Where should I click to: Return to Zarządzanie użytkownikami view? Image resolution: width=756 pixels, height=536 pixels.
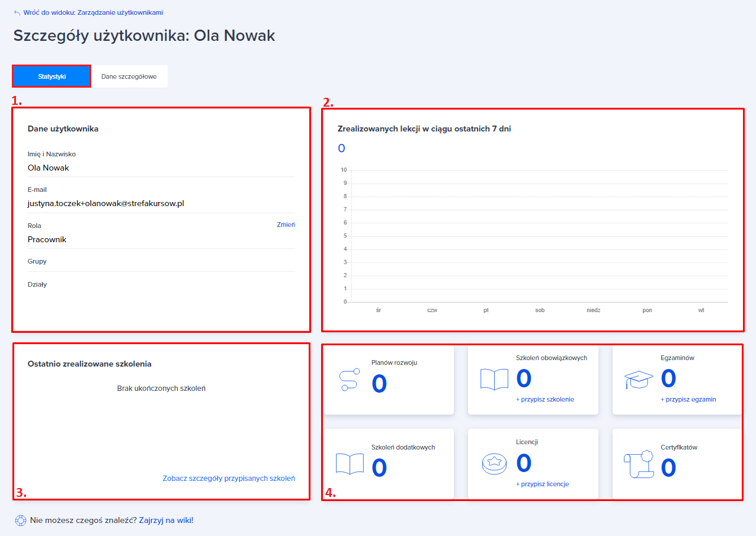(x=92, y=12)
